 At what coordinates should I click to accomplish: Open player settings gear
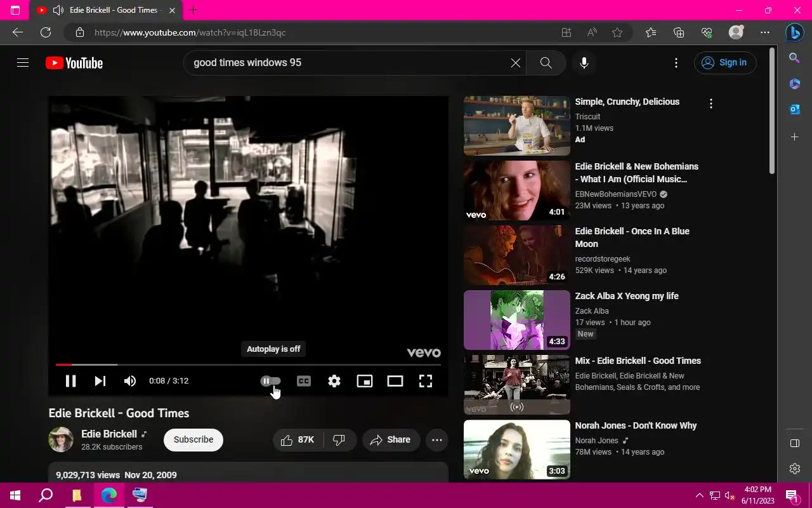334,381
